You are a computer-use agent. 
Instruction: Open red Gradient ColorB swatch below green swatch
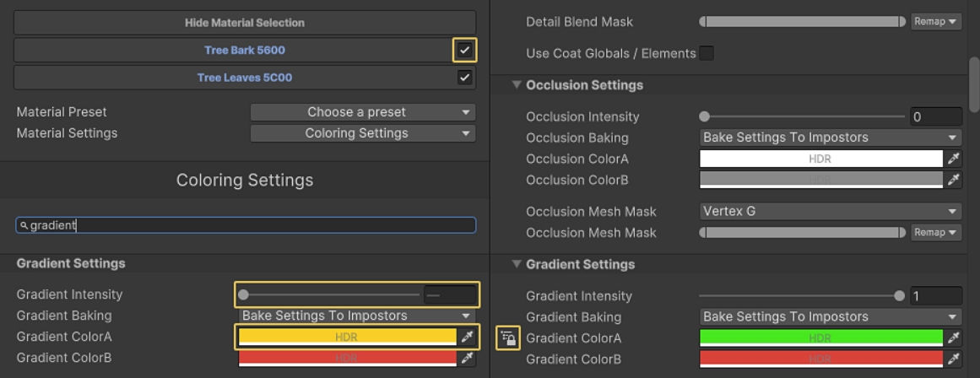(x=820, y=359)
